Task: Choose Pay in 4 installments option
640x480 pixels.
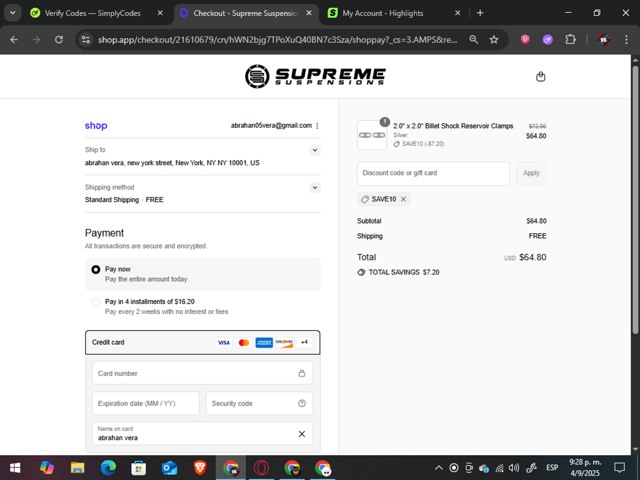Action: coord(96,302)
